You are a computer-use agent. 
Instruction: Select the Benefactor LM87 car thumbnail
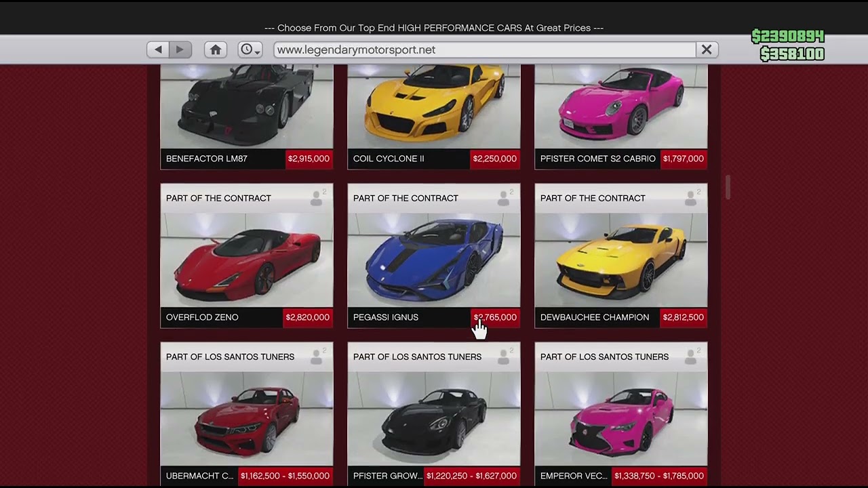[x=247, y=106]
